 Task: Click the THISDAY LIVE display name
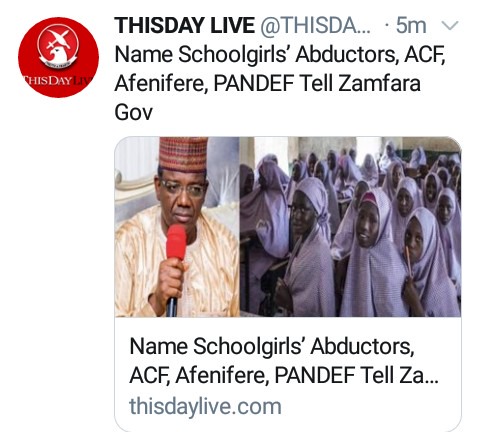coord(184,25)
